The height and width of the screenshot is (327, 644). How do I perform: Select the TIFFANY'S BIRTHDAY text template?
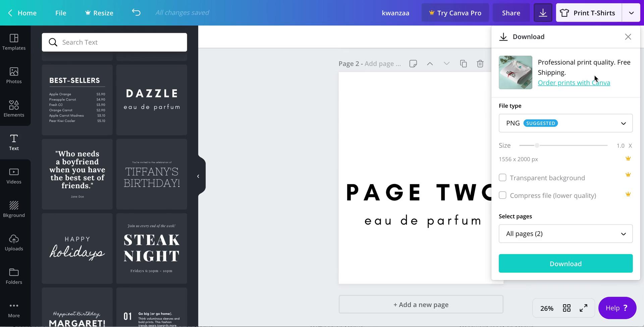[x=152, y=174]
